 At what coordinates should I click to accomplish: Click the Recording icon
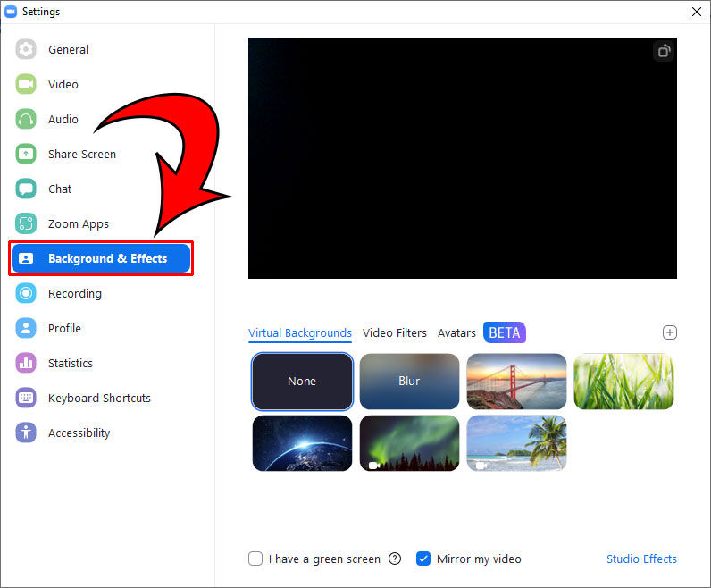coord(26,293)
